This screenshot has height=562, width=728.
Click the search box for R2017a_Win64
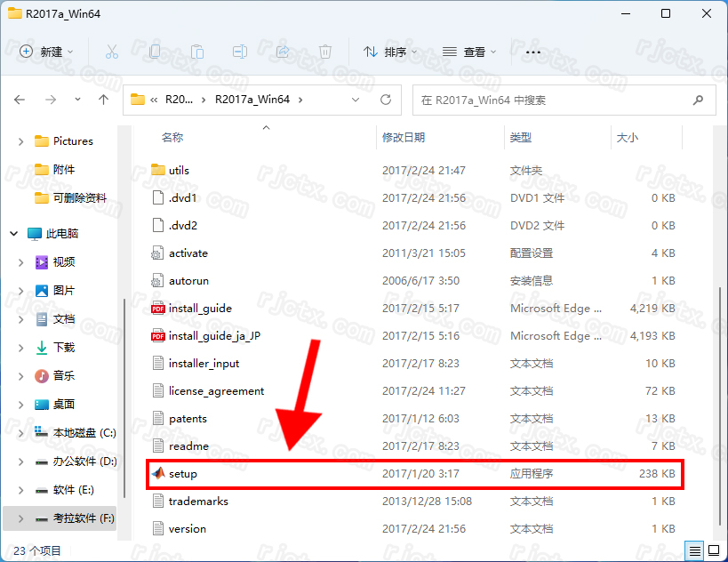(551, 100)
